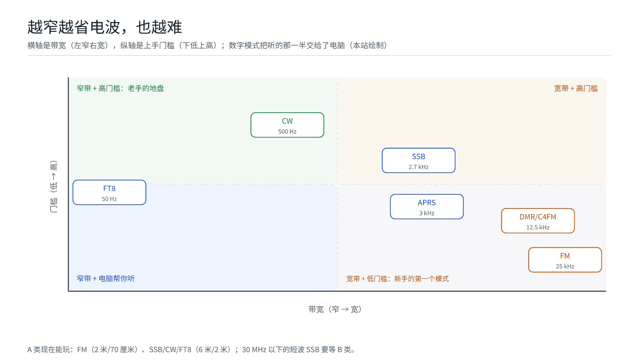Click the y-axis label 门槛（低 → 高）
638x364 pixels.
(53, 186)
